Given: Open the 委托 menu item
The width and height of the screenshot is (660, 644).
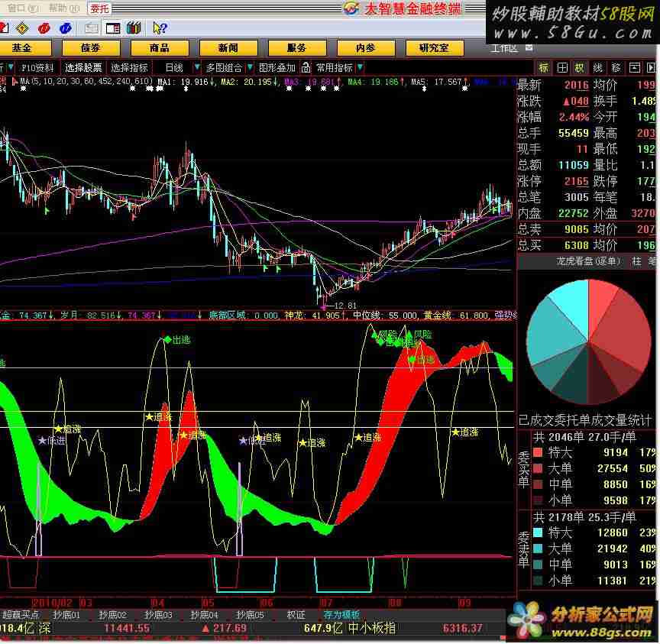Looking at the screenshot, I should [99, 8].
